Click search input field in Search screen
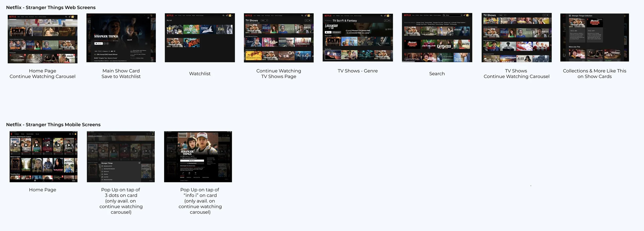This screenshot has height=231, width=644. pos(453,15)
